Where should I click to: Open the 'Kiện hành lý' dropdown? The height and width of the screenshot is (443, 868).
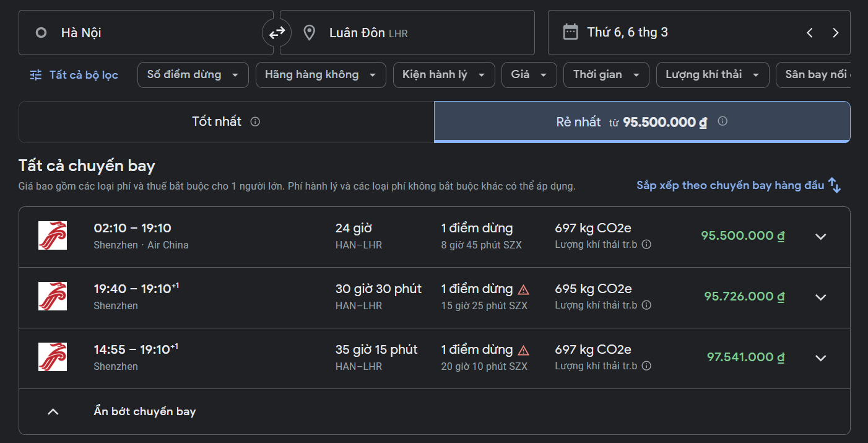click(443, 75)
